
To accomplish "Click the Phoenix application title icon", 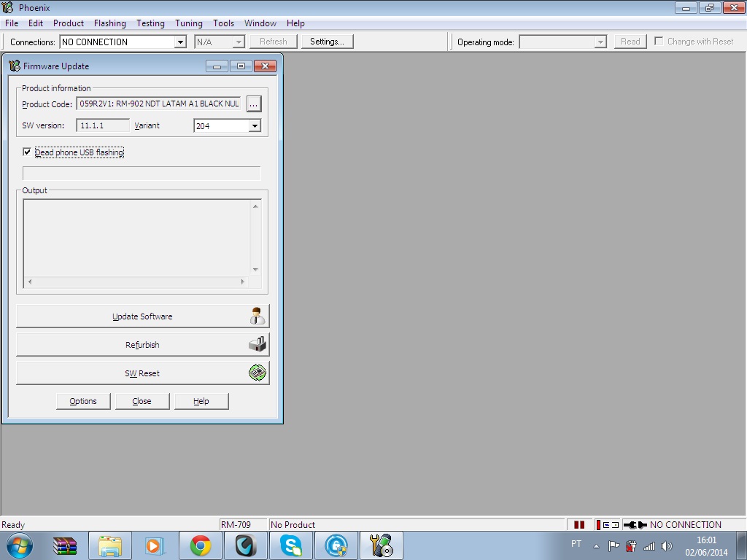I will [x=7, y=7].
